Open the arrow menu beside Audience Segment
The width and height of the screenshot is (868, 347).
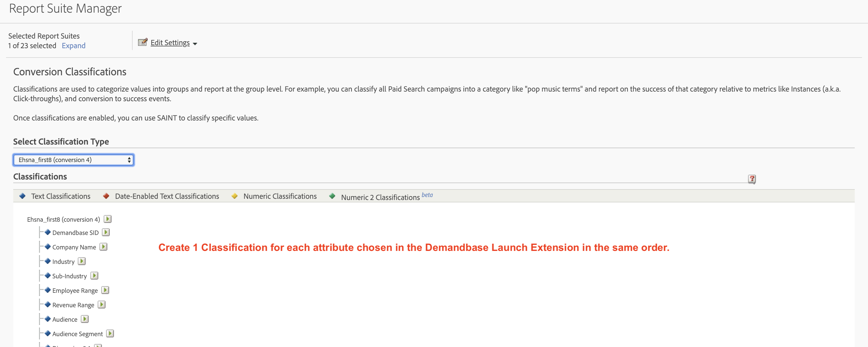point(110,333)
